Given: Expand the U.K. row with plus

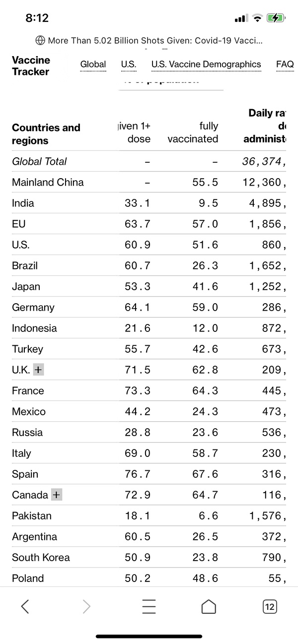Looking at the screenshot, I should [x=38, y=370].
